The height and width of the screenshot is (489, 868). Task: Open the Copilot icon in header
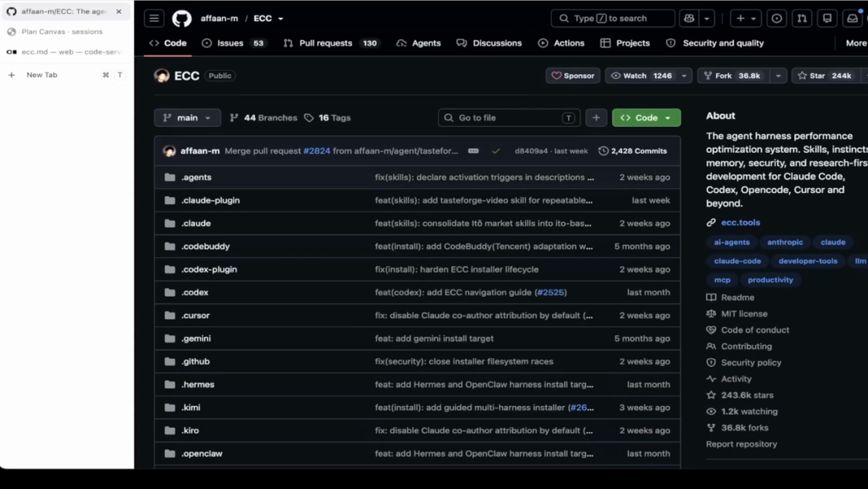coord(689,18)
